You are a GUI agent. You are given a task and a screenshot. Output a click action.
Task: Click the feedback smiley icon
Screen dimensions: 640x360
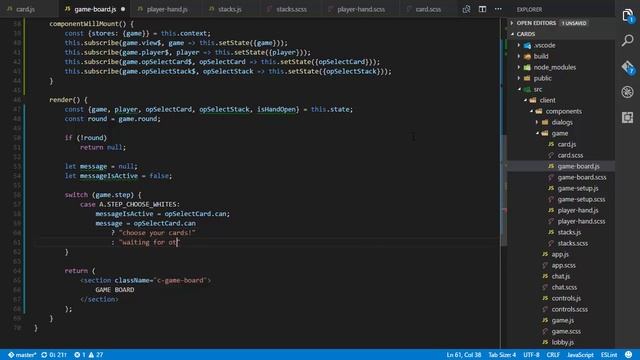(x=629, y=355)
